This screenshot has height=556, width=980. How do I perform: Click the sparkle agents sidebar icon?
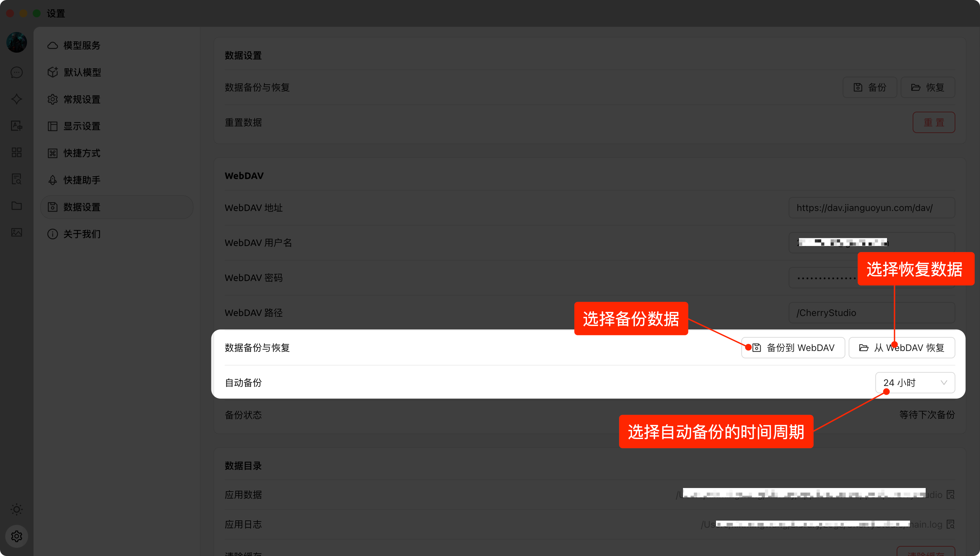[16, 99]
